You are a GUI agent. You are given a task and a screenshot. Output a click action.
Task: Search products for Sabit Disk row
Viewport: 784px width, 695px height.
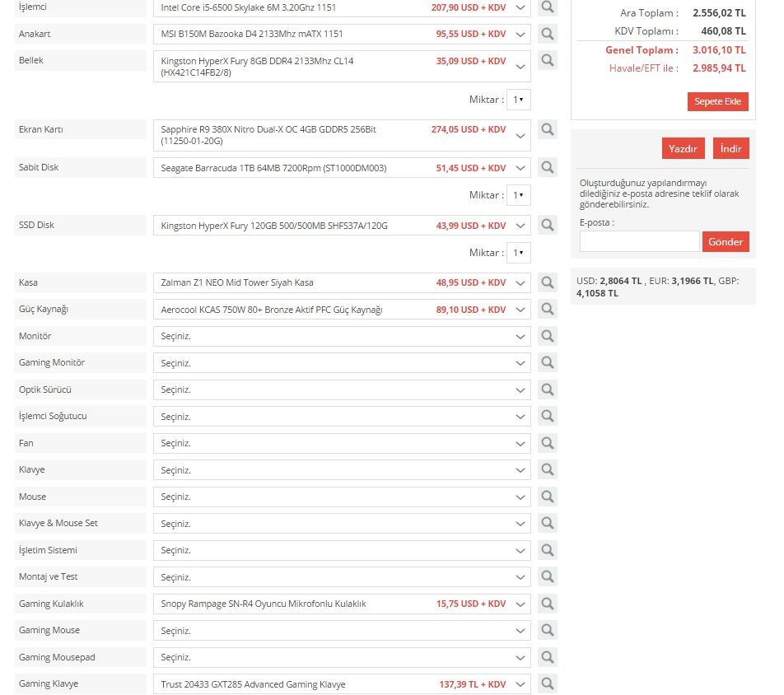(x=548, y=167)
